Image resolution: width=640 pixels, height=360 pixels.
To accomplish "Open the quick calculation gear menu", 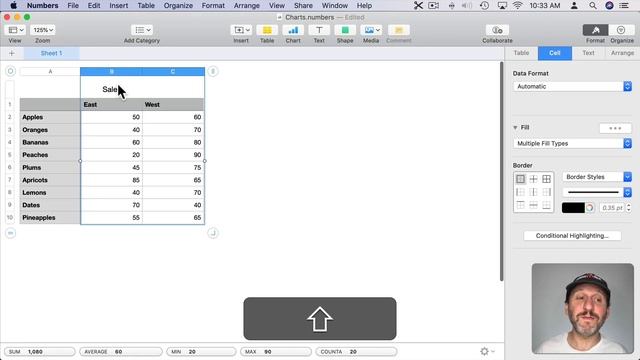I will pos(487,351).
